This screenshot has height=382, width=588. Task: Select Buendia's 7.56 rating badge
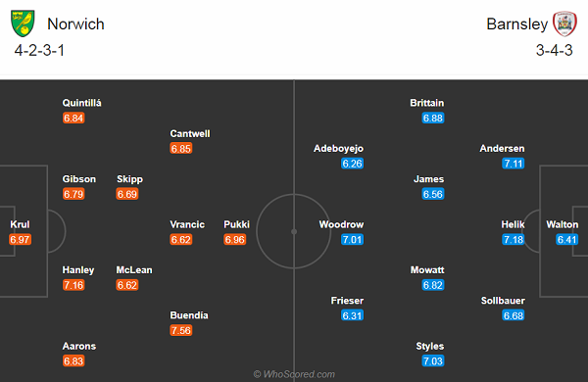[x=181, y=330]
